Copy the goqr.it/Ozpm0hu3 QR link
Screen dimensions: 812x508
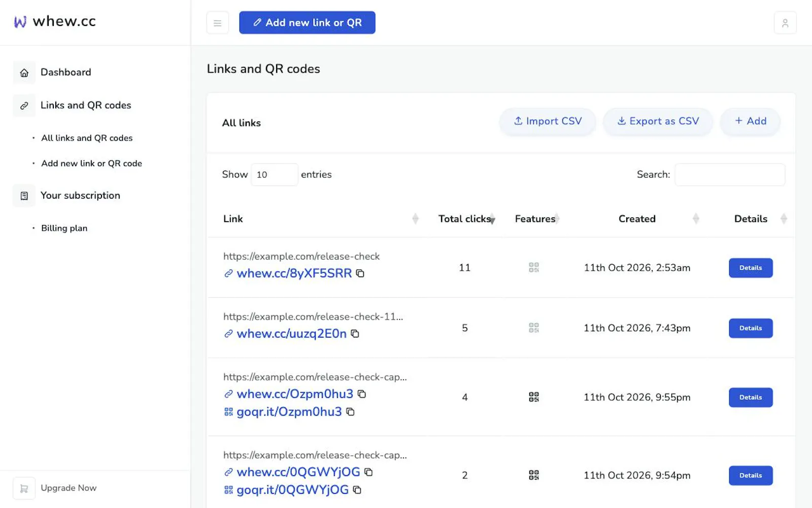[350, 412]
